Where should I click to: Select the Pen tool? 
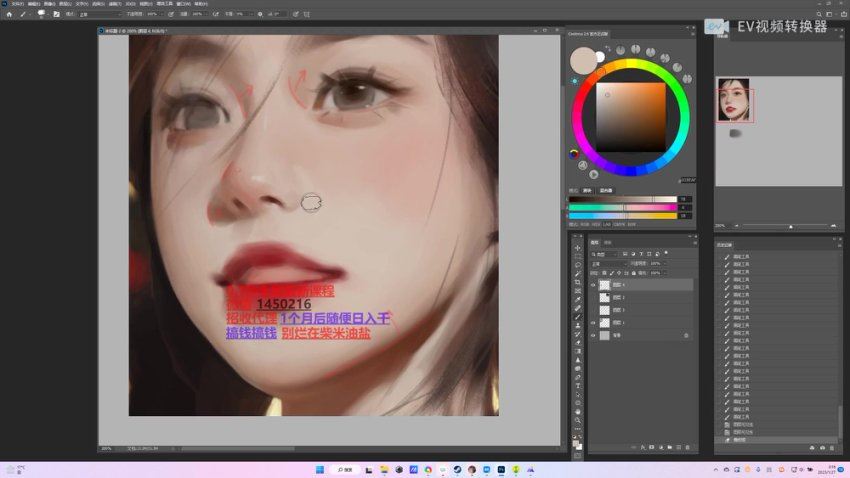577,377
